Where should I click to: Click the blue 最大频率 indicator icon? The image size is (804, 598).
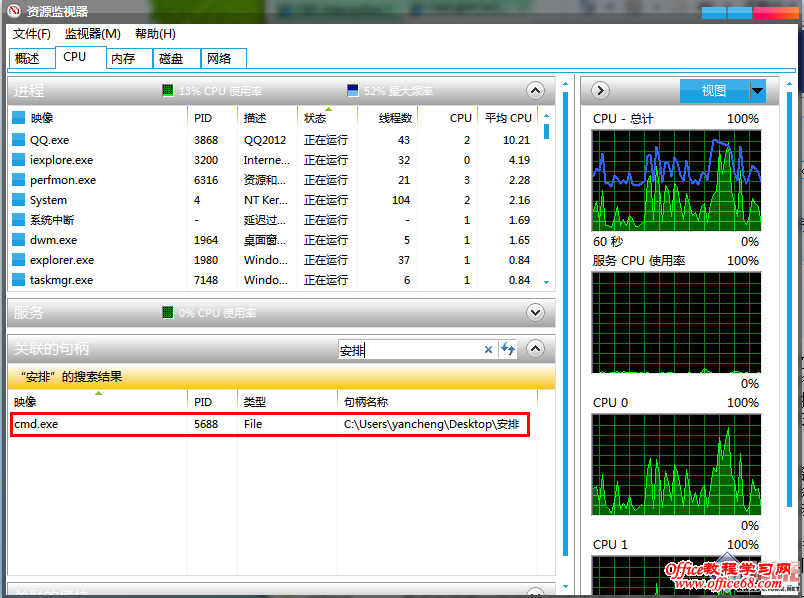[x=352, y=90]
